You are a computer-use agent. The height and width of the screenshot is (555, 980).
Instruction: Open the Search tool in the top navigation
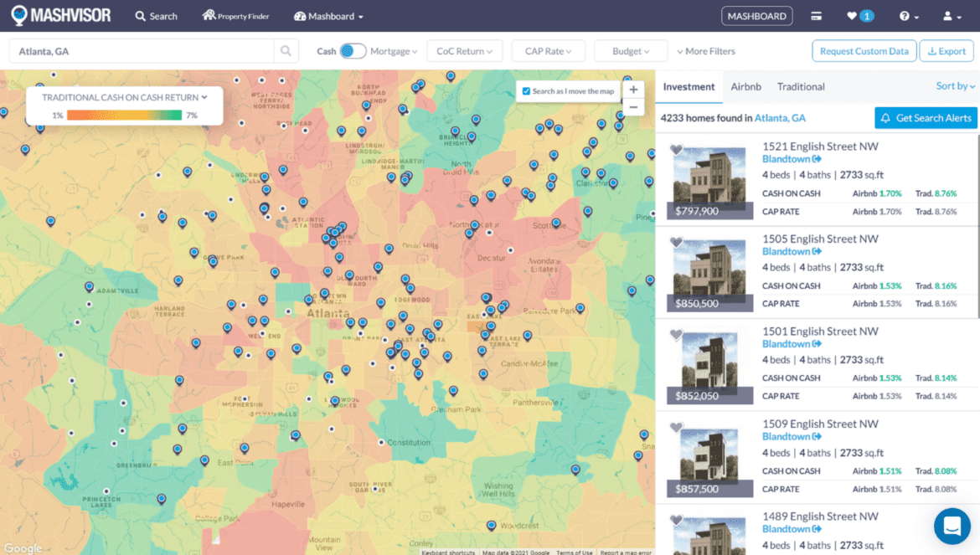[x=156, y=15]
